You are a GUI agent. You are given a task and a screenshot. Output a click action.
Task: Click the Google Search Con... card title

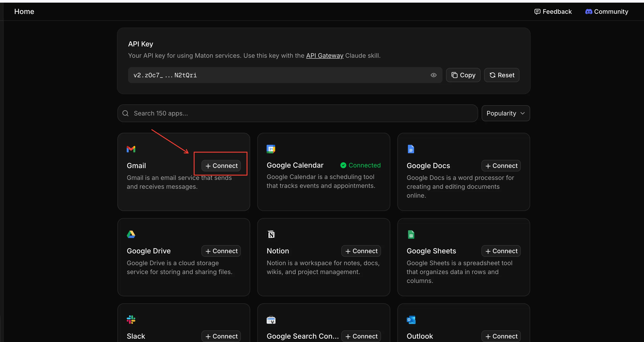303,336
